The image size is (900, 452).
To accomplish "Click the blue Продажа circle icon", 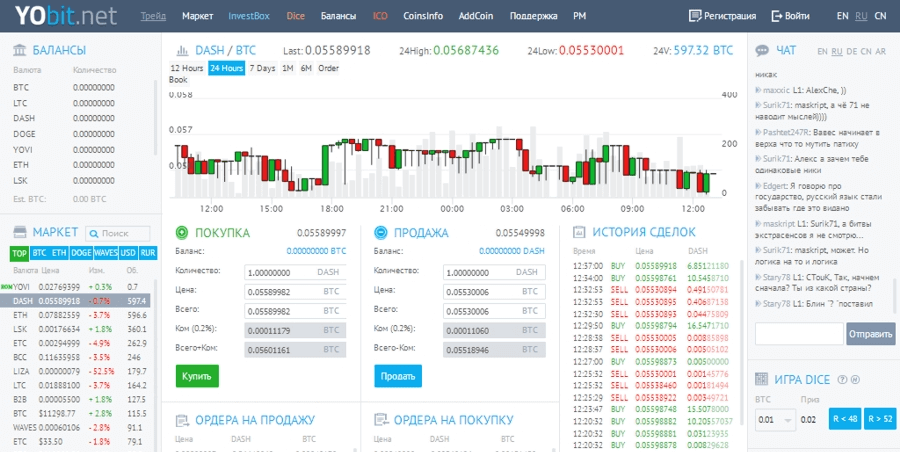I will [380, 233].
